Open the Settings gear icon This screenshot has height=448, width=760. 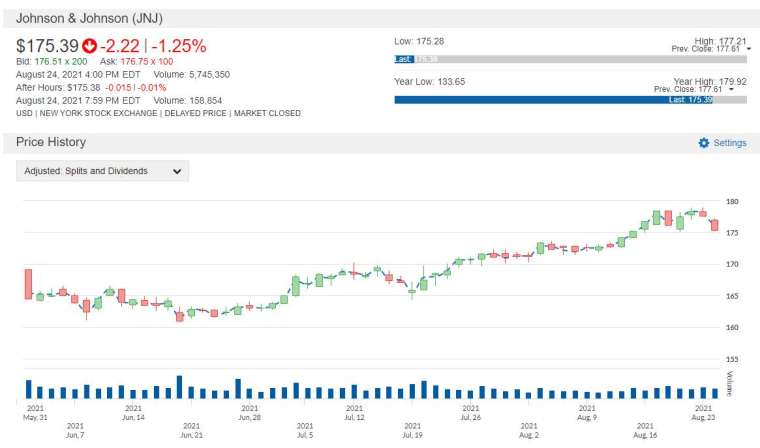[x=704, y=143]
